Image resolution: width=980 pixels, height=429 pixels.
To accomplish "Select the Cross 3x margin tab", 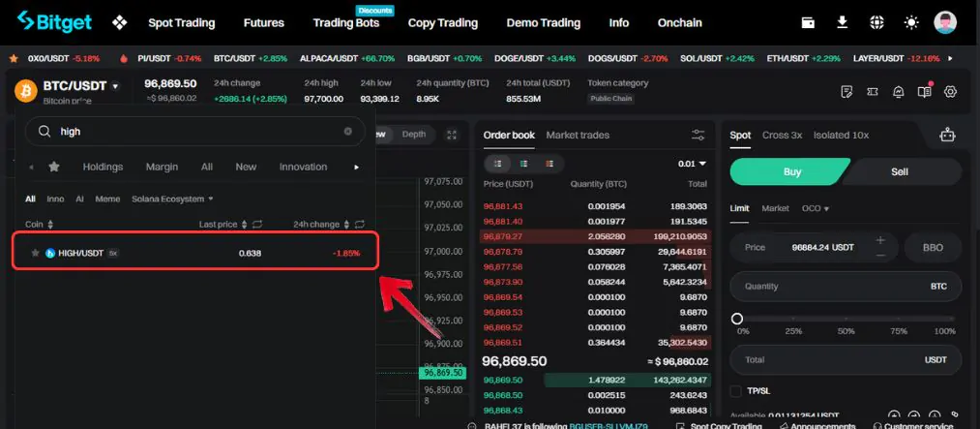I will pyautogui.click(x=782, y=135).
